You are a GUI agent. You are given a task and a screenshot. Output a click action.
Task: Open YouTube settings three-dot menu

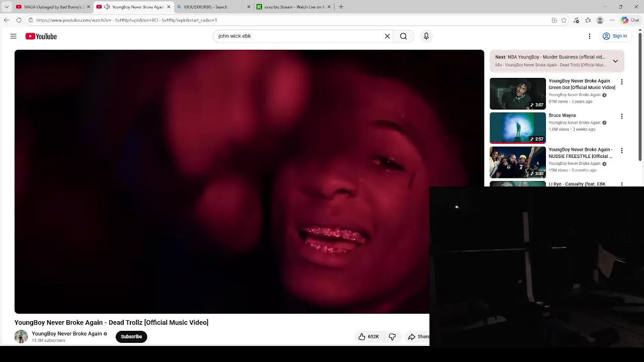pos(590,36)
